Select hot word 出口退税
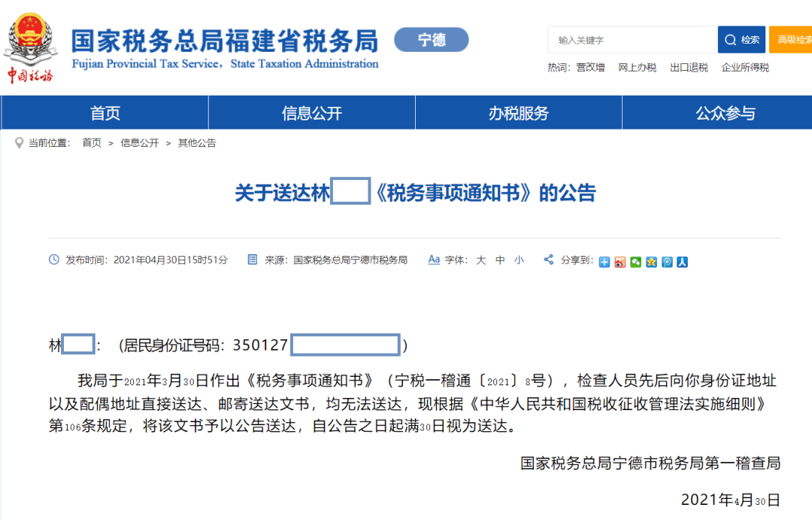The width and height of the screenshot is (812, 526). click(x=689, y=68)
